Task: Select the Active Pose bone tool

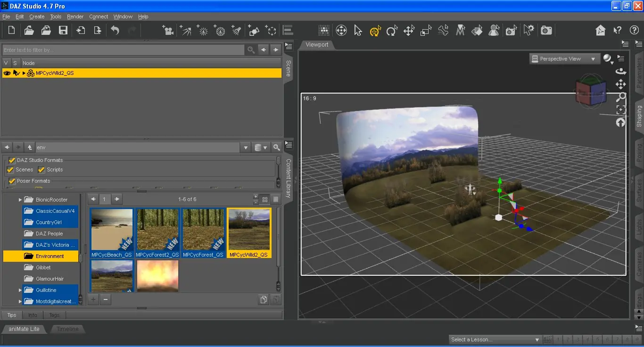Action: click(x=443, y=31)
